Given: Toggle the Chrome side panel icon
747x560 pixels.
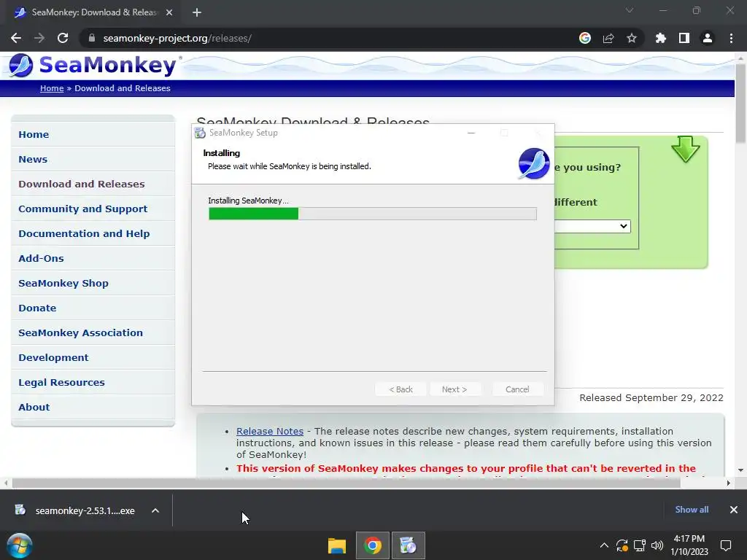Looking at the screenshot, I should pyautogui.click(x=684, y=38).
